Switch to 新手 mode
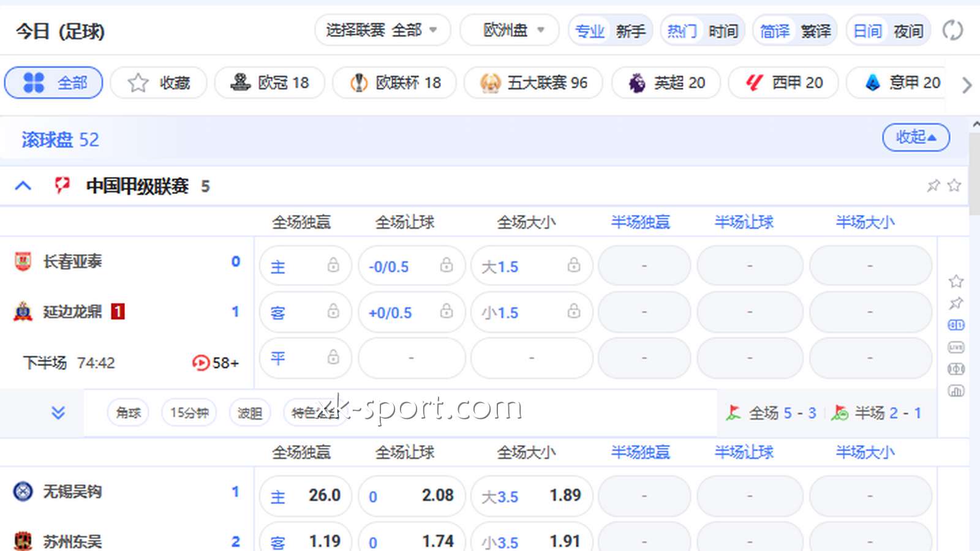 pos(631,31)
